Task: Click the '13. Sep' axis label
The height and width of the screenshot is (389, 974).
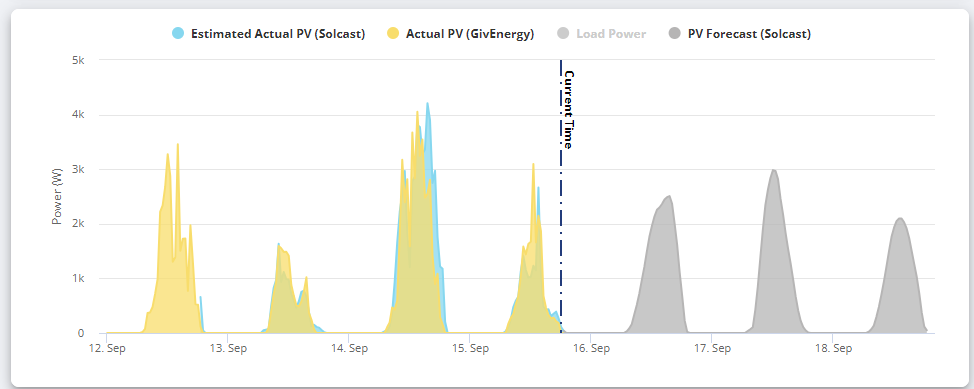Action: (x=230, y=349)
